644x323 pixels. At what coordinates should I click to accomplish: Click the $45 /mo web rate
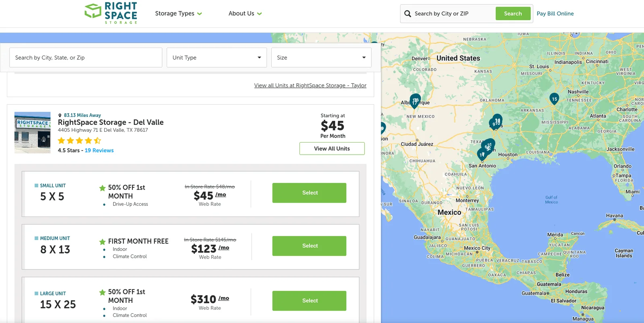click(x=210, y=196)
